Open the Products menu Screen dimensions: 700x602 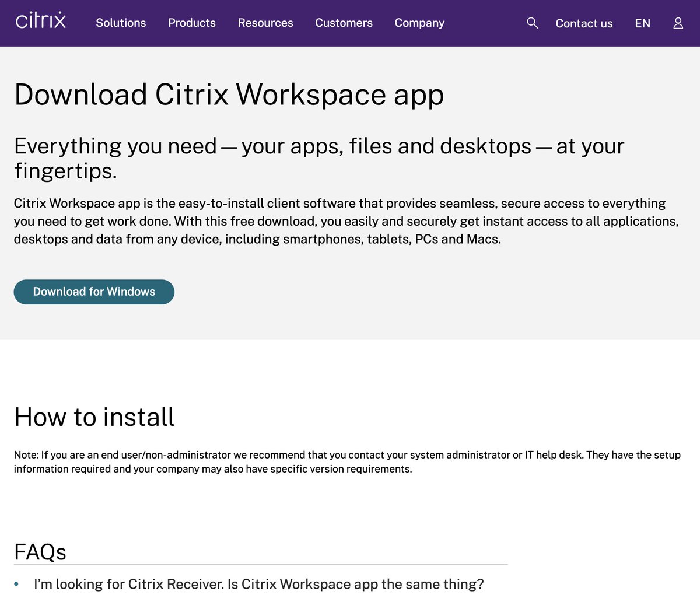click(192, 23)
